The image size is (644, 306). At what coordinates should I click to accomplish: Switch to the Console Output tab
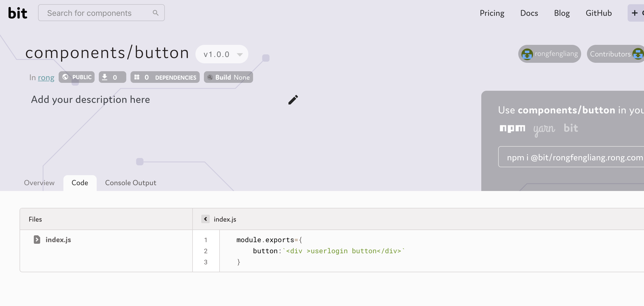tap(130, 182)
